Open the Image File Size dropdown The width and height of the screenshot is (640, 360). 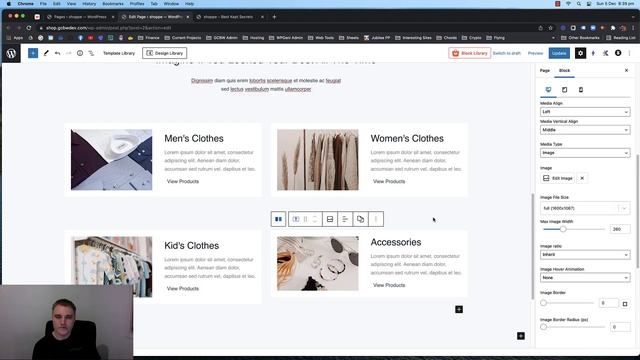pos(585,208)
